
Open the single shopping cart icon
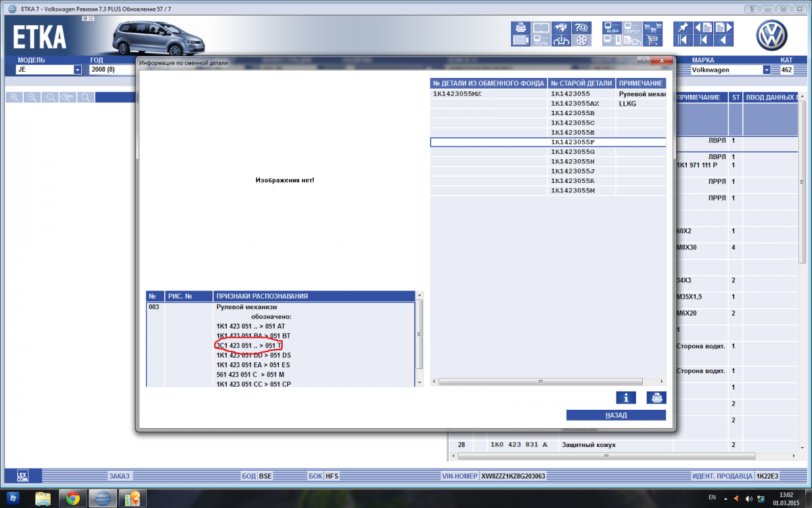[653, 41]
